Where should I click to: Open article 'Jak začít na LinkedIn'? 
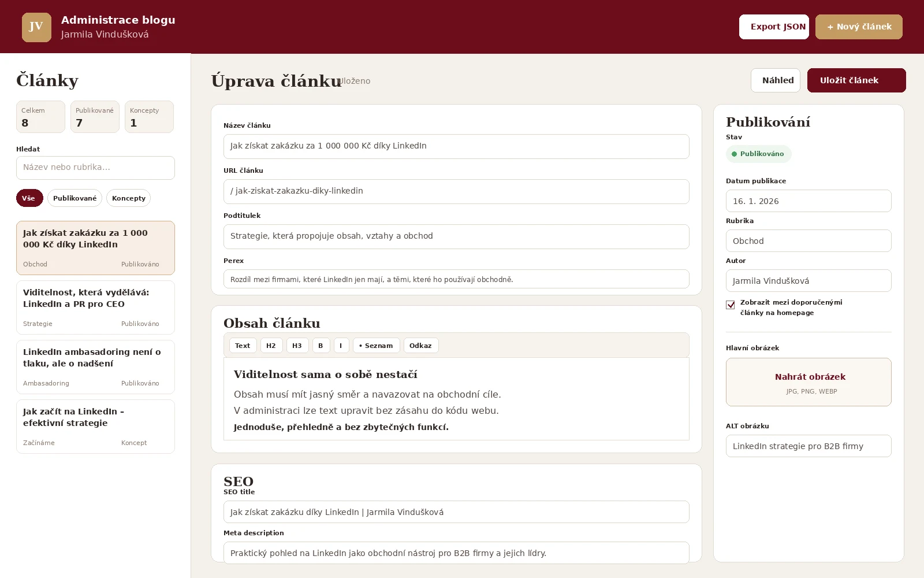[x=95, y=427]
